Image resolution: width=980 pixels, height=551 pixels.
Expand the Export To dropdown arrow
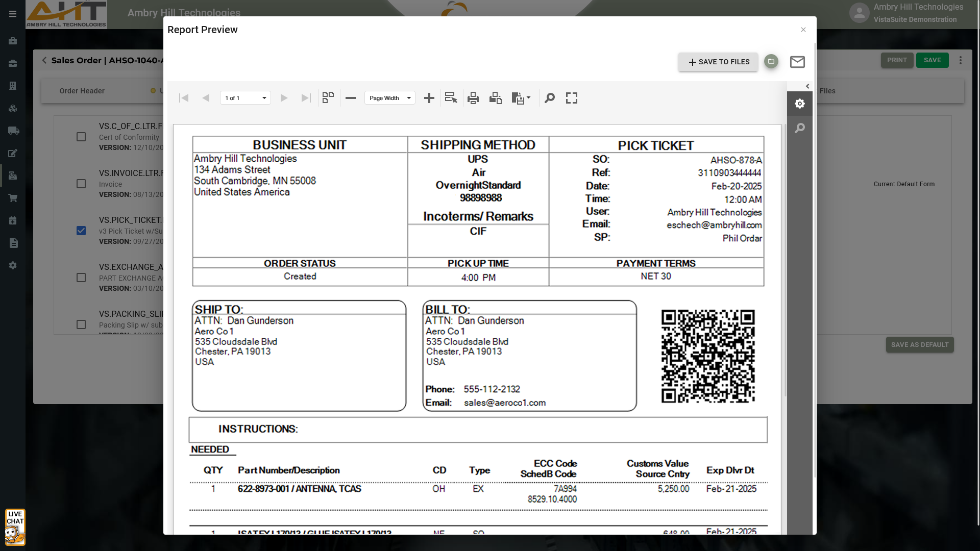pos(528,97)
